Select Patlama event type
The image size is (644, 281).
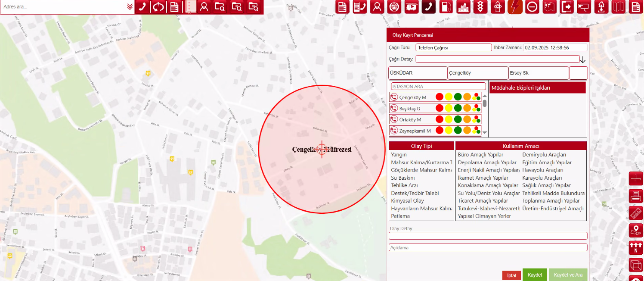(x=400, y=216)
